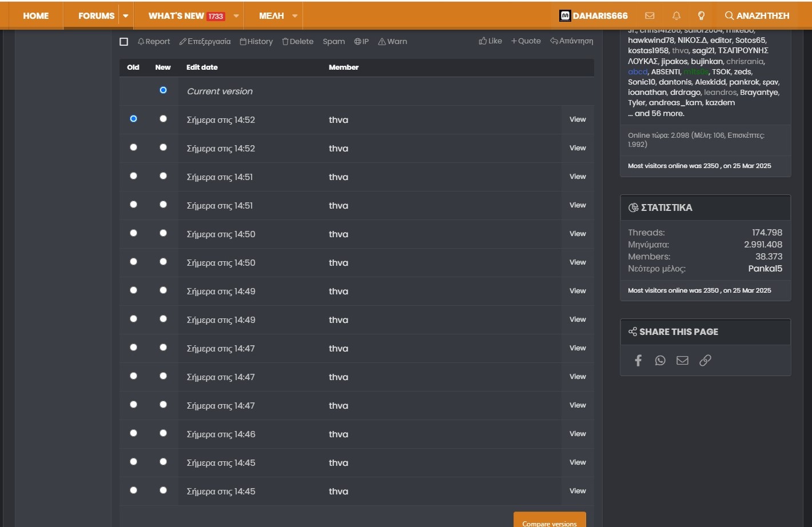Share page via WhatsApp icon
Viewport: 812px width, 527px height.
(660, 360)
